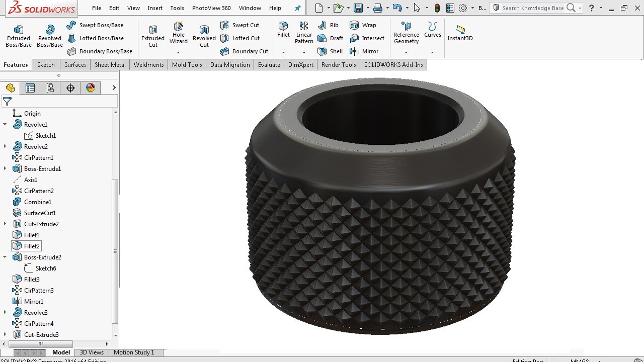Screen dimensions: 644x362
Task: Open the DimXpertManager tab
Action: click(70, 88)
